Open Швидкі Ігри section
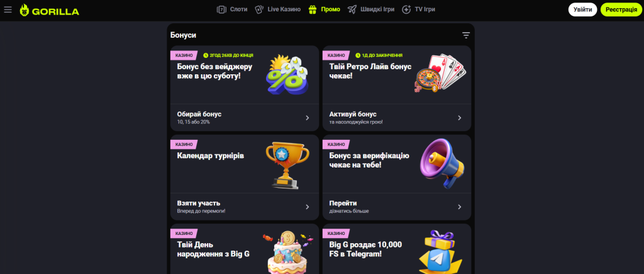This screenshot has height=274, width=644. pos(371,9)
